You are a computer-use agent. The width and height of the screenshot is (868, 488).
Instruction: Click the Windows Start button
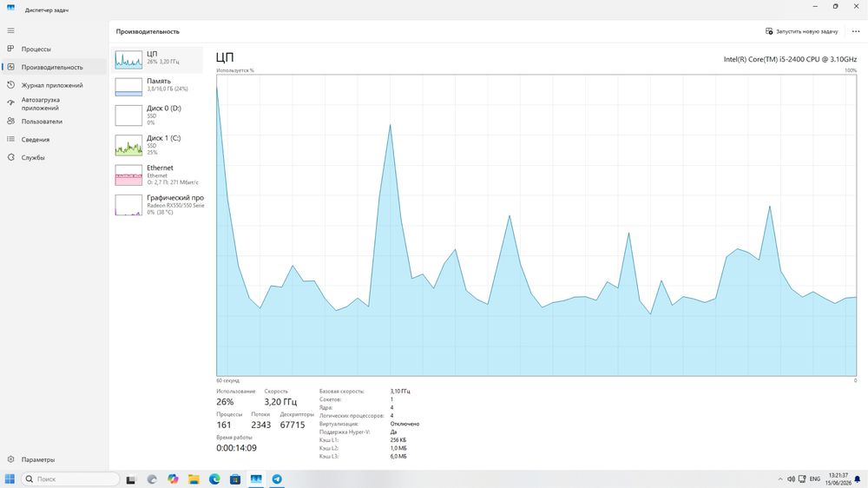click(10, 479)
